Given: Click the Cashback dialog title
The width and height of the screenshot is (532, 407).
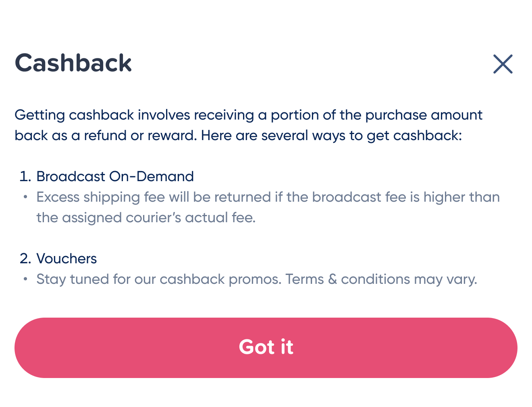Looking at the screenshot, I should click(x=73, y=63).
